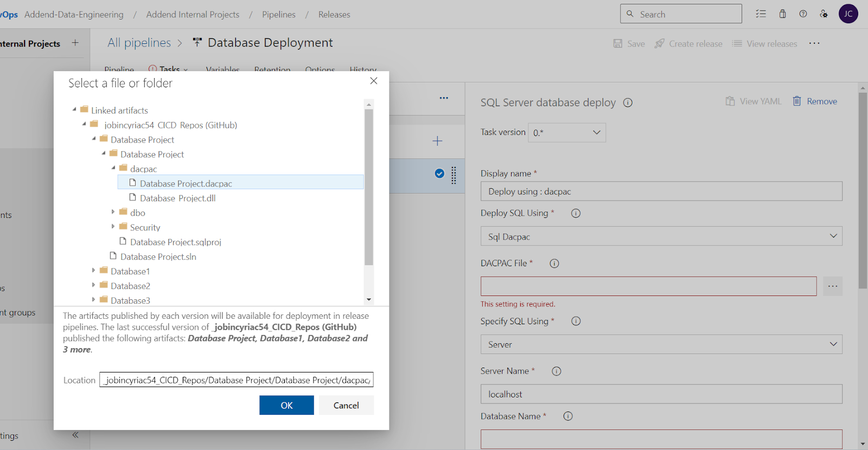Viewport: 868px width, 450px height.
Task: Switch to the Pipeline tab
Action: 119,69
